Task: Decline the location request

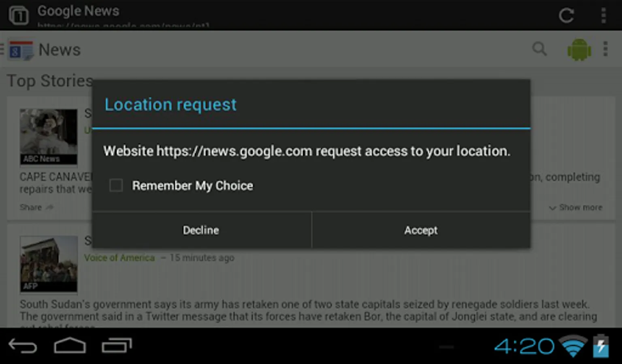Action: click(202, 230)
